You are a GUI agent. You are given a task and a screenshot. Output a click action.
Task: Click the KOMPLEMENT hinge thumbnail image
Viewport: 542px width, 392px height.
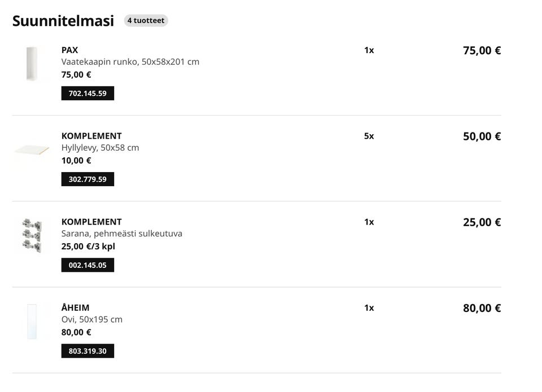click(x=32, y=235)
